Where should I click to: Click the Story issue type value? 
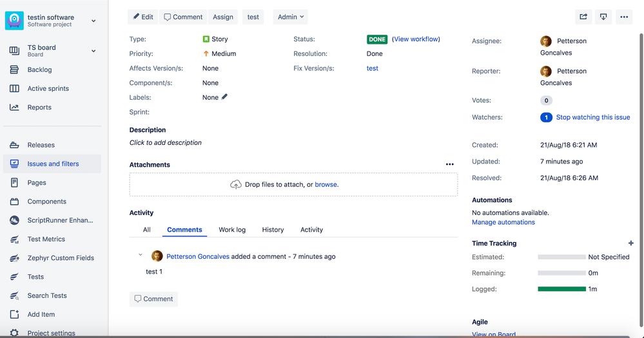[x=215, y=39]
